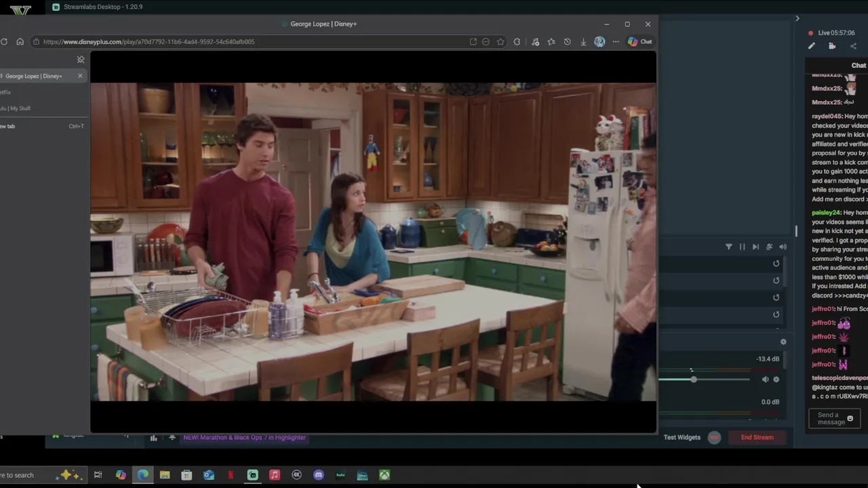
Task: Close the George Lopez | Disney+ tab
Action: [80, 76]
